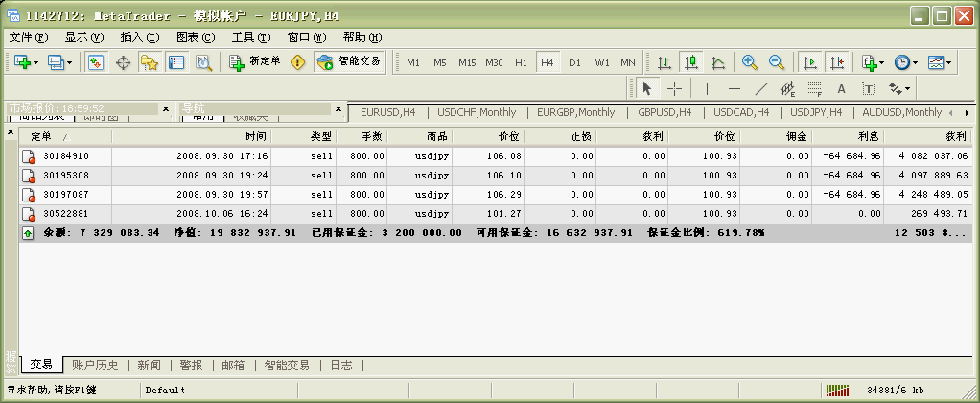Select the crosshair tool
The height and width of the screenshot is (403, 980).
point(674,88)
